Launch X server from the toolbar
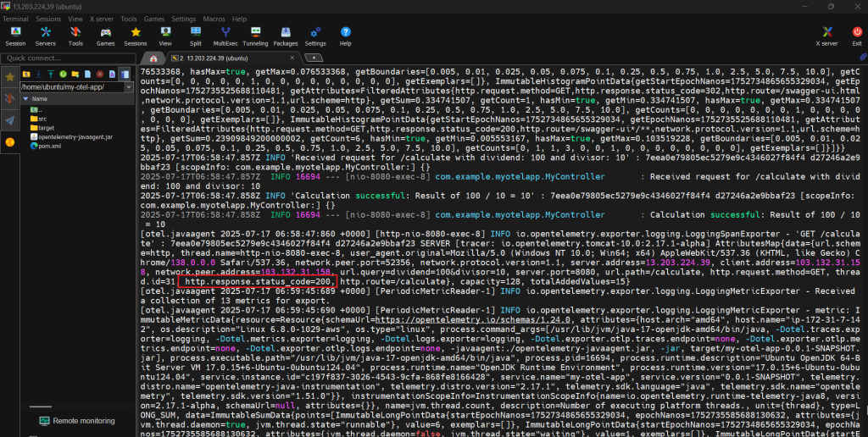Viewport: 868px width, 437px height. pos(827,36)
